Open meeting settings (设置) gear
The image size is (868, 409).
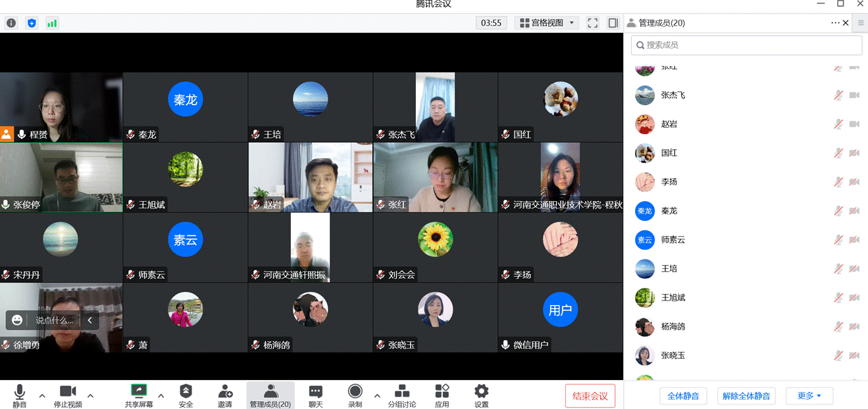click(481, 392)
